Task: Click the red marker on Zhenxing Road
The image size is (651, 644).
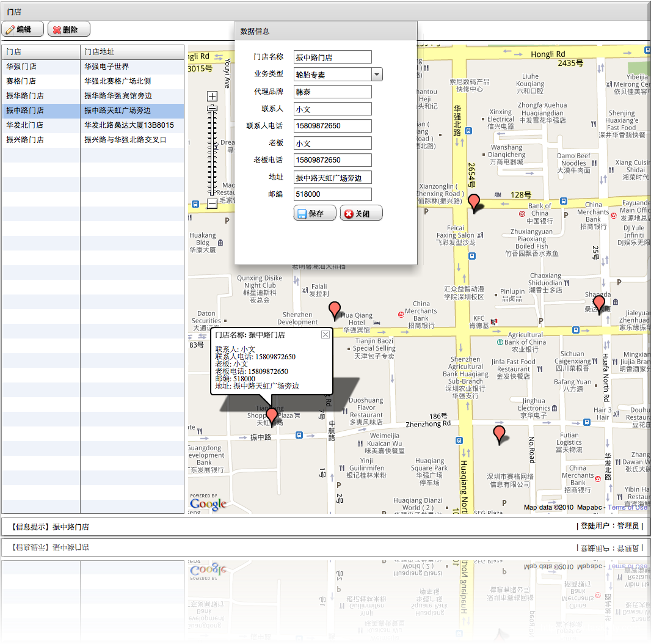Action: click(x=474, y=203)
